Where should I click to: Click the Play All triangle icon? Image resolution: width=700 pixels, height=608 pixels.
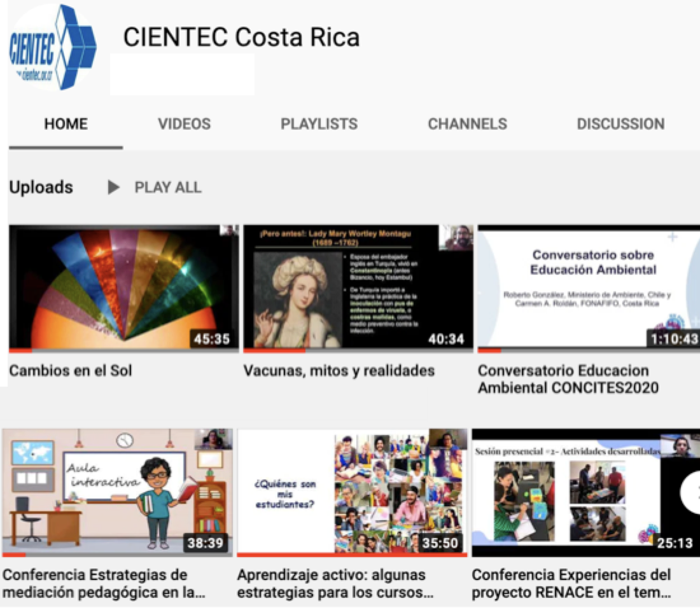(x=113, y=188)
